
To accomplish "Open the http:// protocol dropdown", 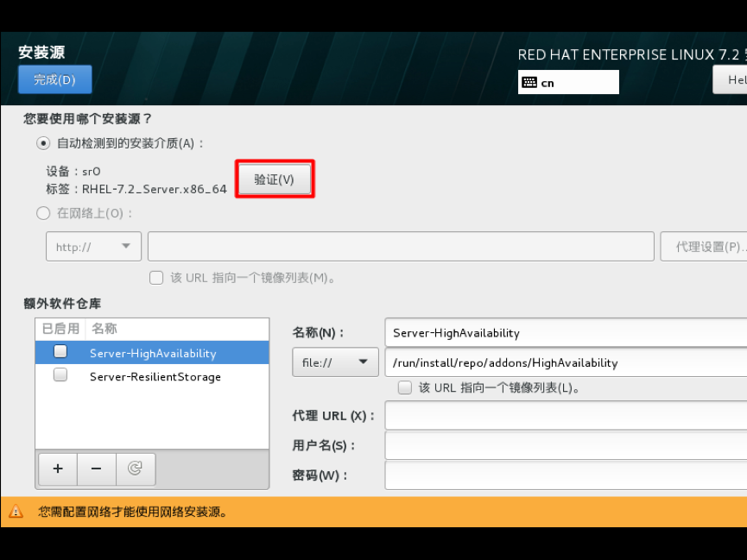I will (x=94, y=247).
